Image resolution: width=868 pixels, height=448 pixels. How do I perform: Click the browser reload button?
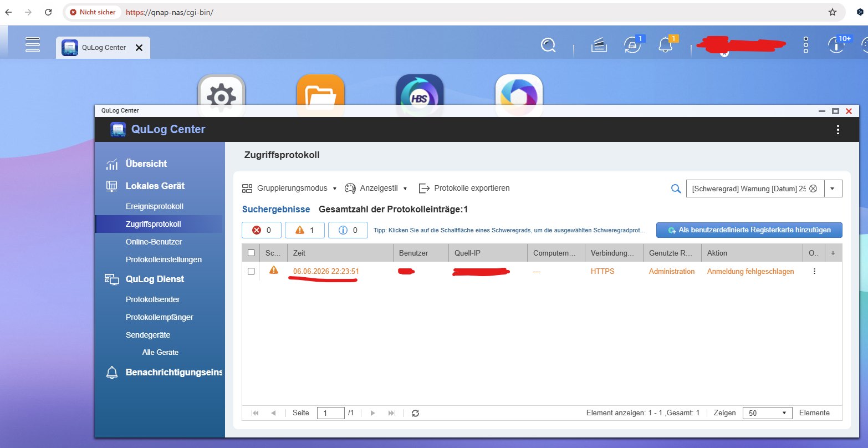coord(48,12)
